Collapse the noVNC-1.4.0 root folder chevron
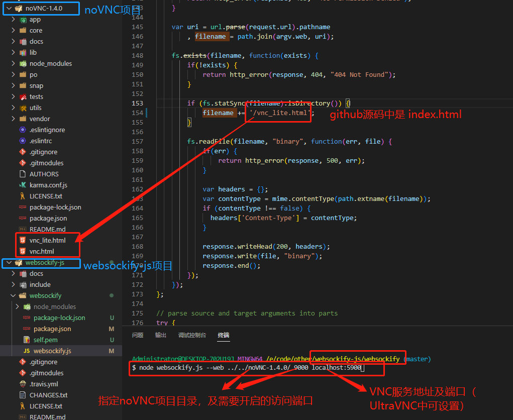 click(9, 8)
